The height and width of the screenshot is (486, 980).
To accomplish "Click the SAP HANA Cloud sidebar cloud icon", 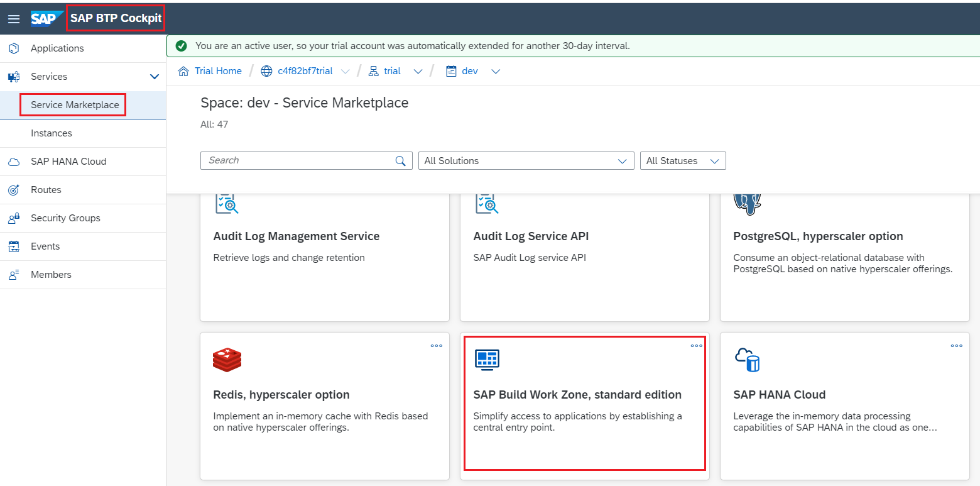I will [x=14, y=162].
